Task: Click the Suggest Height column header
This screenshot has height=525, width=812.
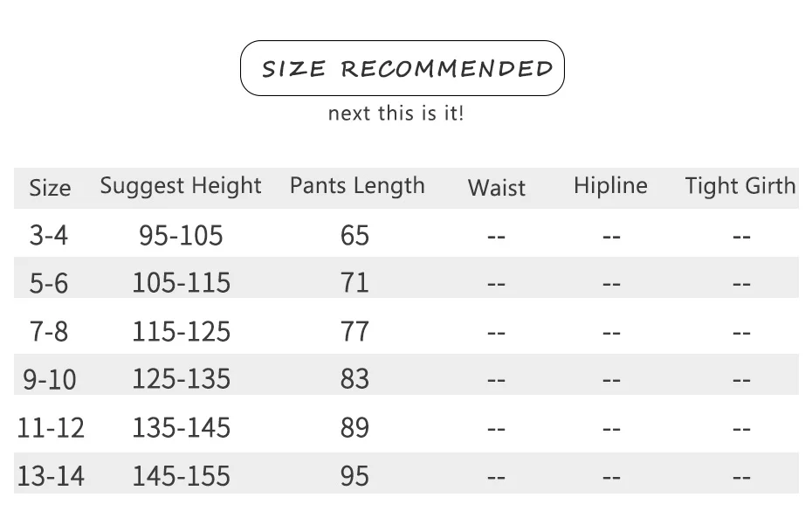Action: (181, 187)
